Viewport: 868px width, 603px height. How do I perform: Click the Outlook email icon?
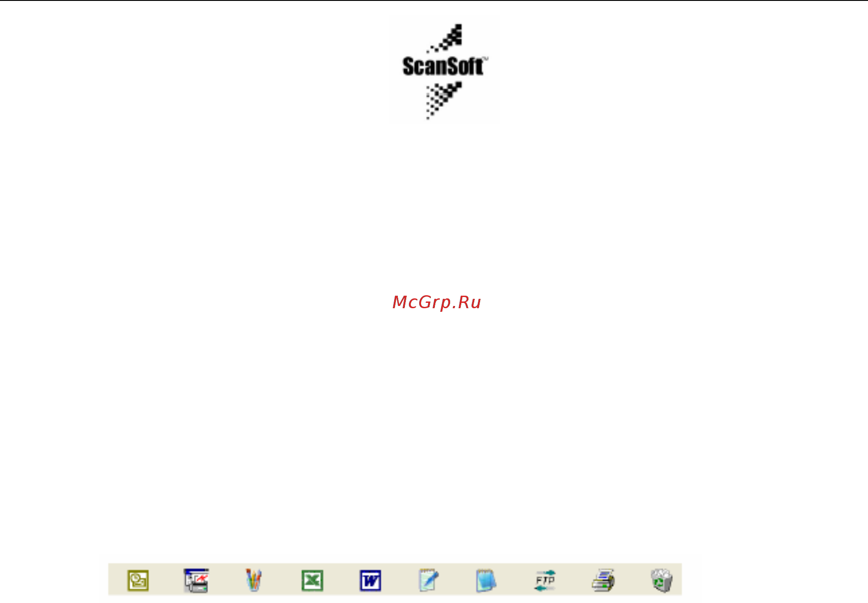click(138, 581)
